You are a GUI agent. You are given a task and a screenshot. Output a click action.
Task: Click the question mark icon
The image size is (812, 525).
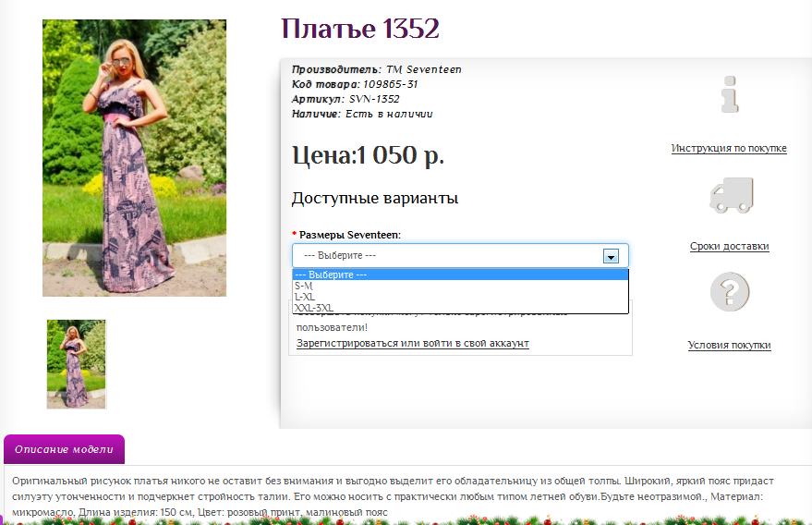tap(730, 292)
